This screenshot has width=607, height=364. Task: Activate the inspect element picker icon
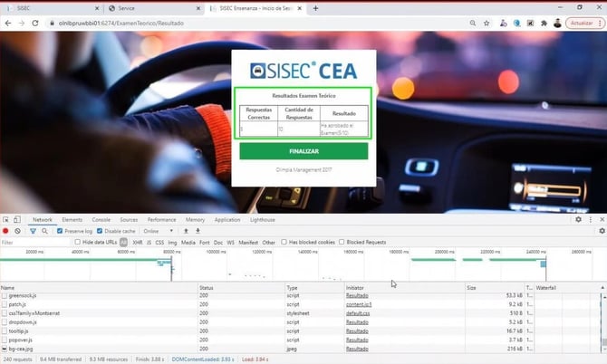coord(5,220)
